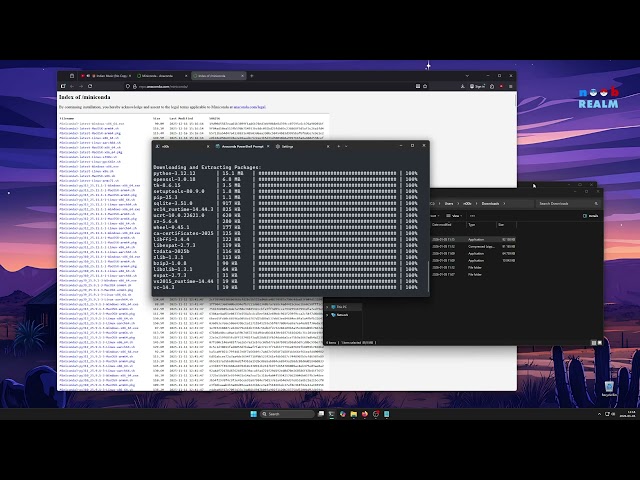Open the terminal new-tab profile dropdown

tap(346, 147)
